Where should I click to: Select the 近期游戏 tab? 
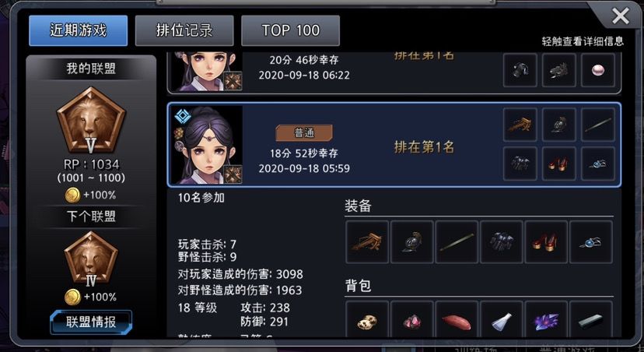pos(78,31)
